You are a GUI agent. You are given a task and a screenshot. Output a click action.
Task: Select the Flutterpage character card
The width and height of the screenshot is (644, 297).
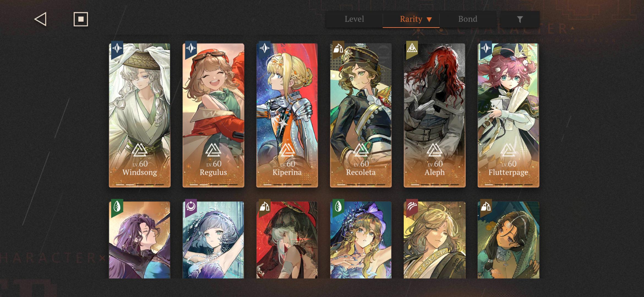coord(508,115)
